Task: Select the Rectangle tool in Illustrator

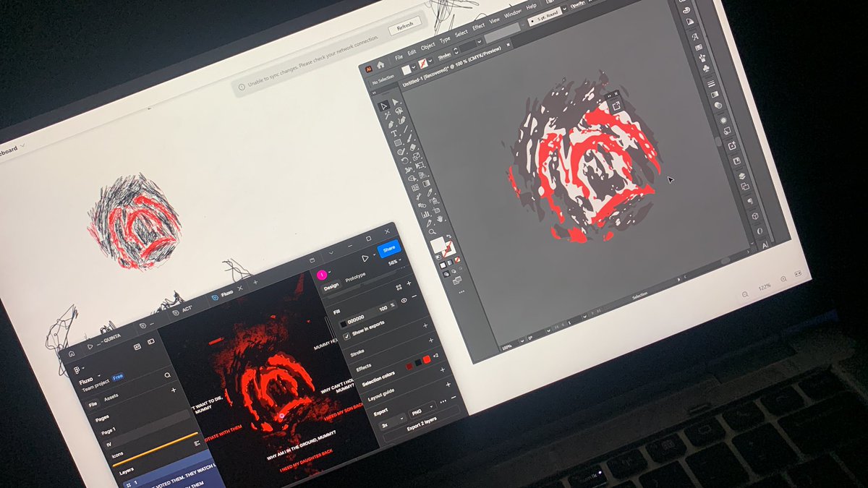Action: coord(398,142)
